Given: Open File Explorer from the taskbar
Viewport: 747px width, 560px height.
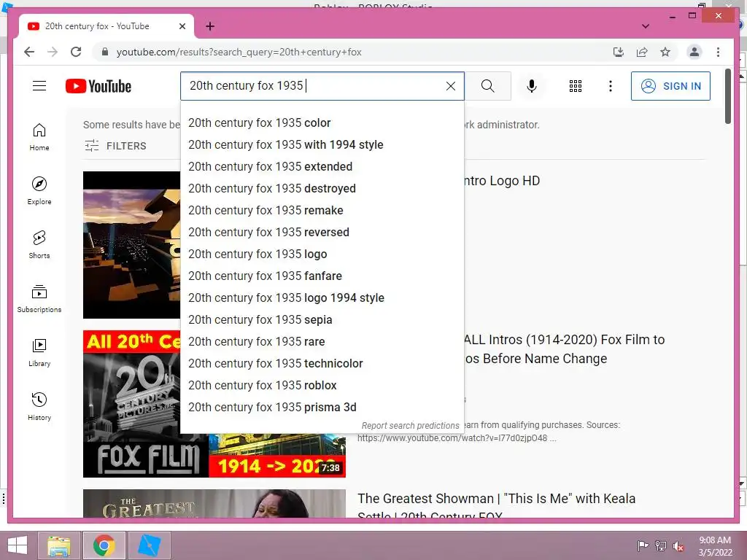Looking at the screenshot, I should pyautogui.click(x=59, y=545).
